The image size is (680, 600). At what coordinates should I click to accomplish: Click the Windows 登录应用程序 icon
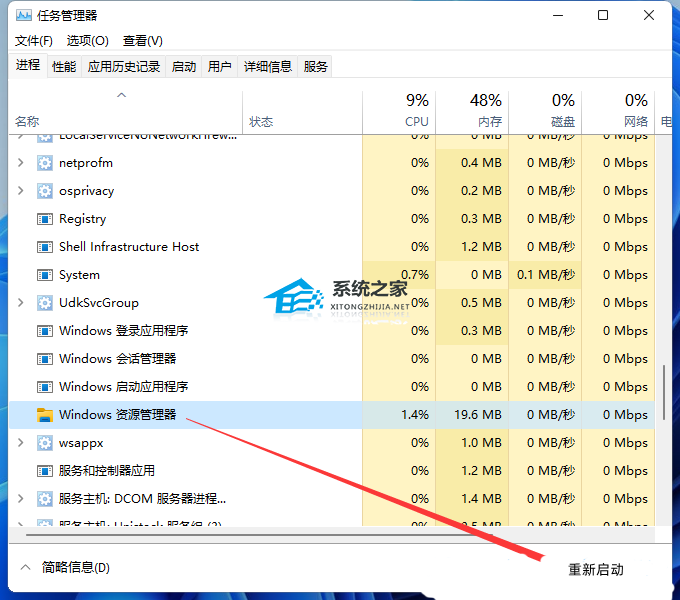click(45, 331)
